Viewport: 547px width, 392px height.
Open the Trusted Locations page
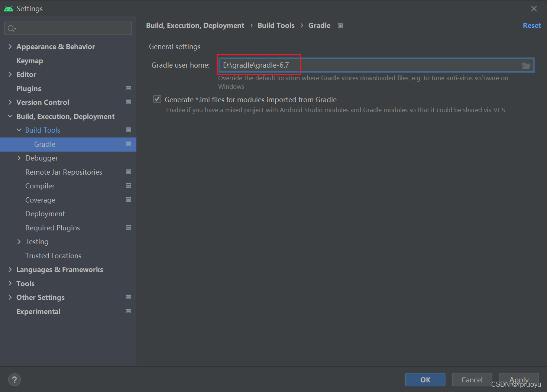(x=53, y=256)
